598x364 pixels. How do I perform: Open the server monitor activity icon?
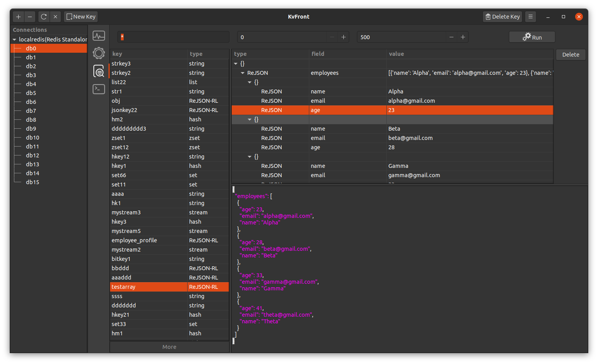pyautogui.click(x=99, y=36)
